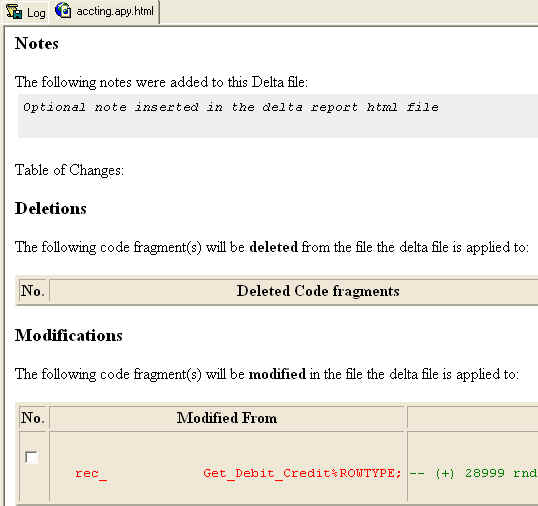Click the Notes heading

coord(36,44)
